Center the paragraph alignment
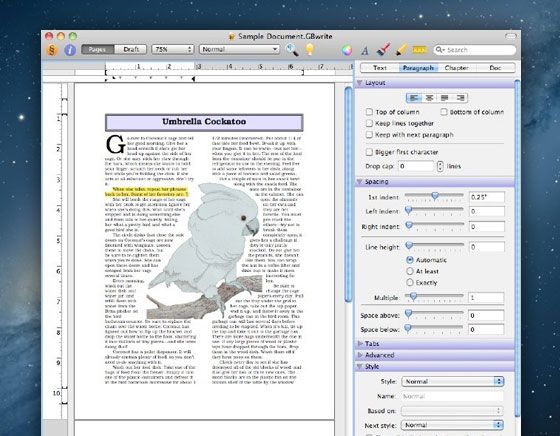The width and height of the screenshot is (560, 436). pyautogui.click(x=429, y=98)
